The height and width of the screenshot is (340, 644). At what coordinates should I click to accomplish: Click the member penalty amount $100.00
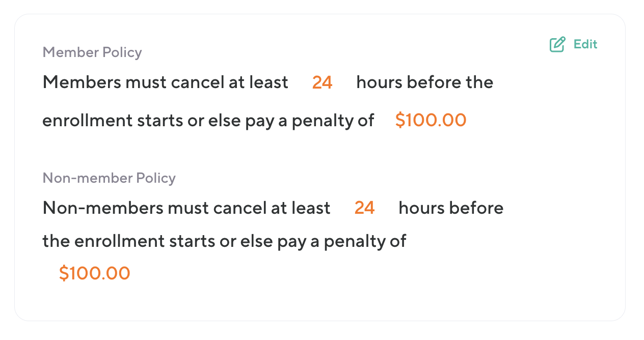[x=431, y=121]
